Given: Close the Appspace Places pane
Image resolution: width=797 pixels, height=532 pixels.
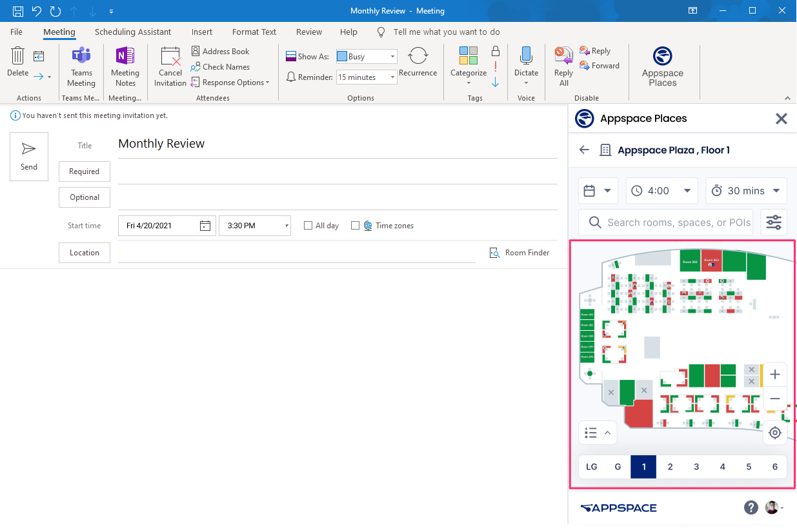Looking at the screenshot, I should tap(782, 119).
